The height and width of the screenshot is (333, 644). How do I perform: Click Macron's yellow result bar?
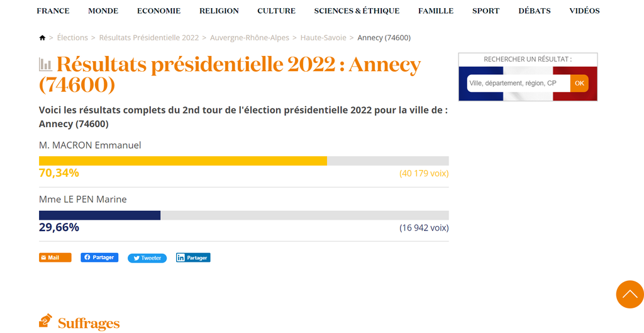click(183, 161)
